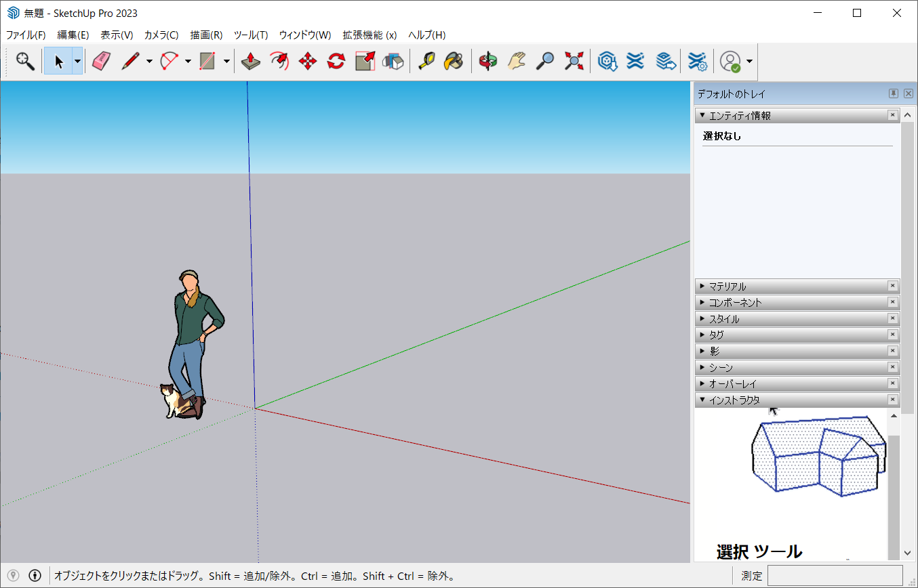Pin the default tray panel
The width and height of the screenshot is (918, 588).
pyautogui.click(x=894, y=93)
